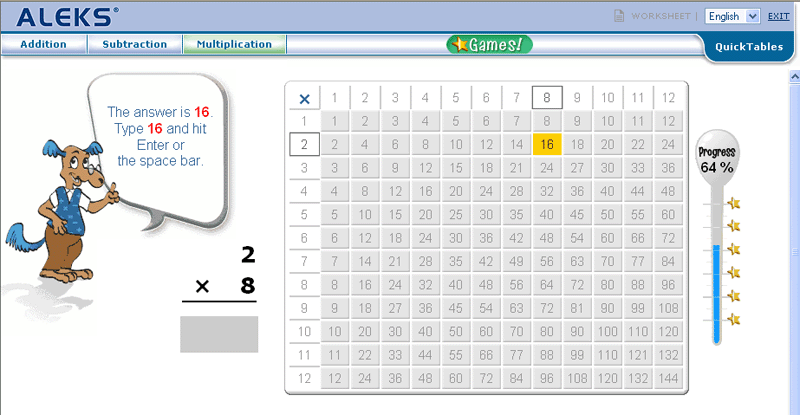The width and height of the screenshot is (800, 415).
Task: Click the blue progress thermometer bar
Action: [x=716, y=294]
